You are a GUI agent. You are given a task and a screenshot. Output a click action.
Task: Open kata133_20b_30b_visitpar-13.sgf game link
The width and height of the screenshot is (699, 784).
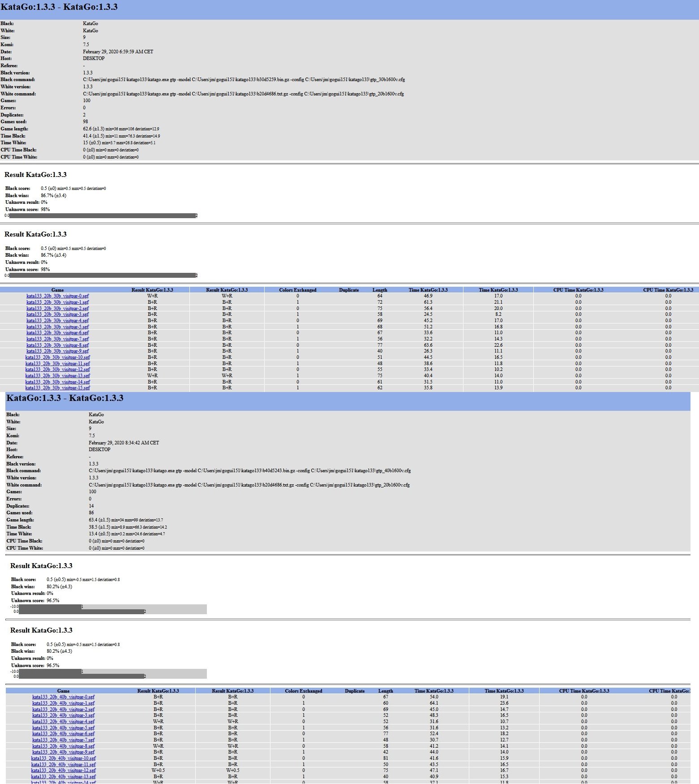57,376
